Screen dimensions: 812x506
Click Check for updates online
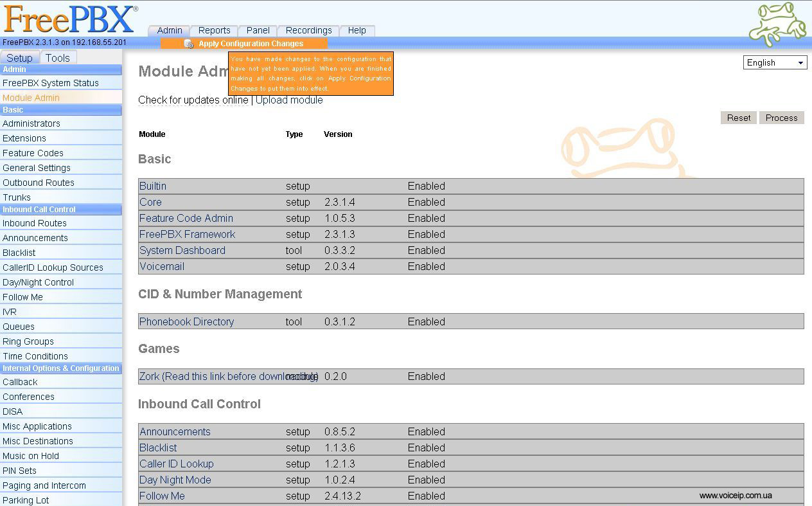(x=193, y=100)
